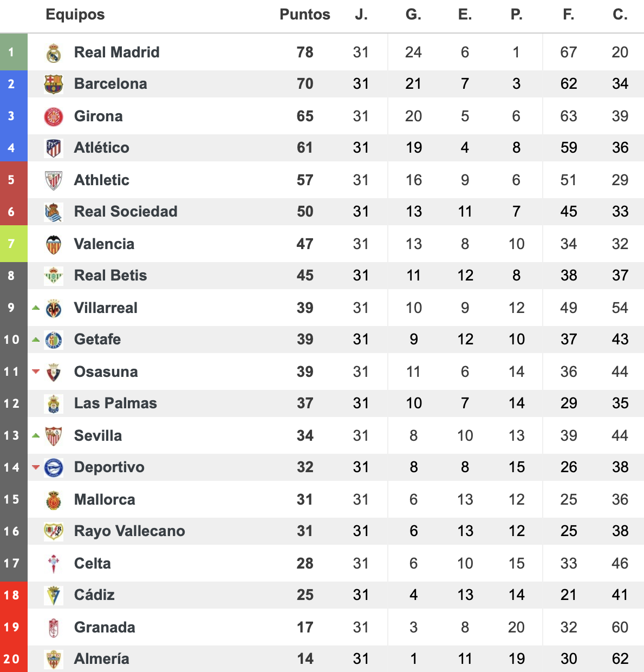Image resolution: width=644 pixels, height=672 pixels.
Task: Click Osasuna's red down arrow indicator
Action: (x=36, y=371)
